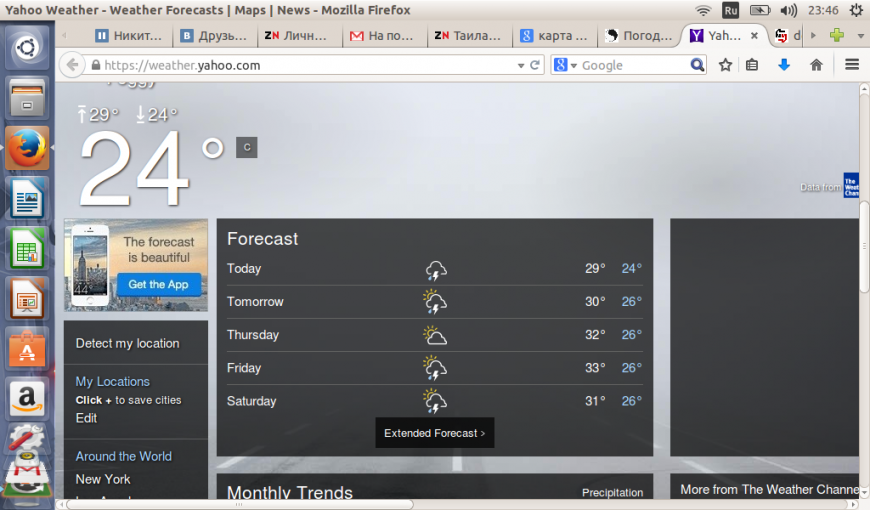
Task: Go back with the browser back arrow
Action: coord(72,65)
